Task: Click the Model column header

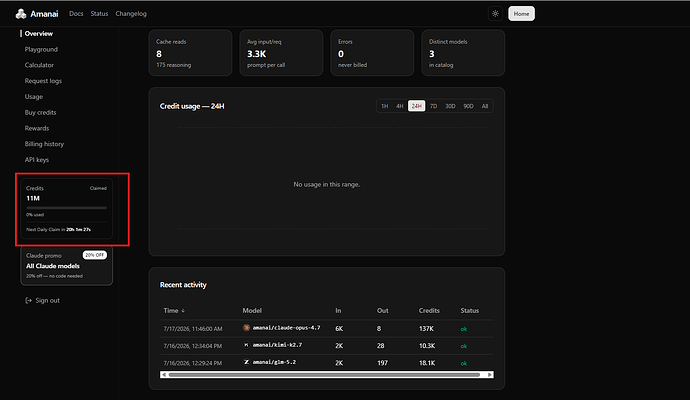Action: tap(252, 311)
